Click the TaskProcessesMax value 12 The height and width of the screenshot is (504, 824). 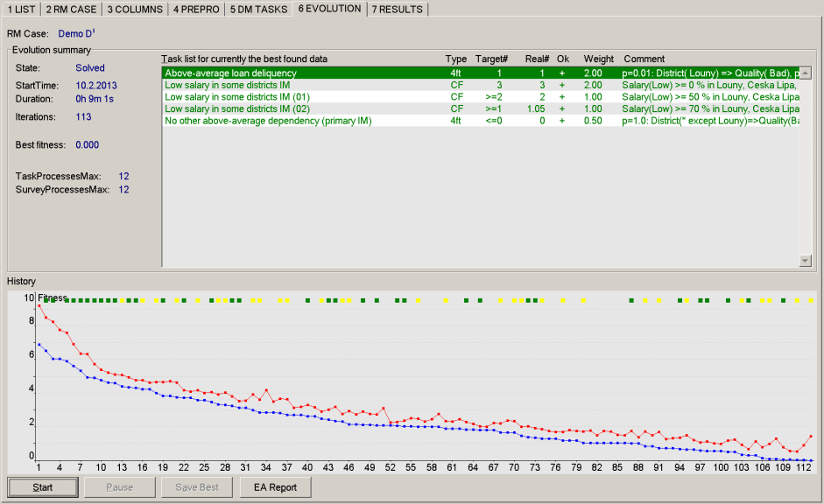[x=123, y=177]
